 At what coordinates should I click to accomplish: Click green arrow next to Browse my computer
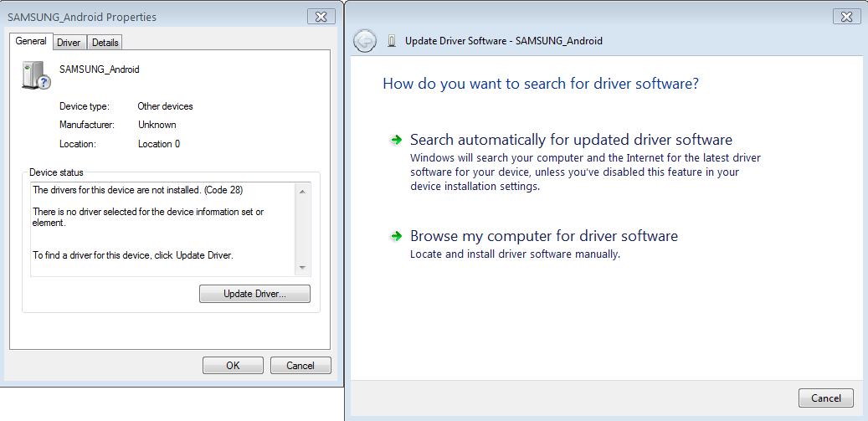(396, 237)
